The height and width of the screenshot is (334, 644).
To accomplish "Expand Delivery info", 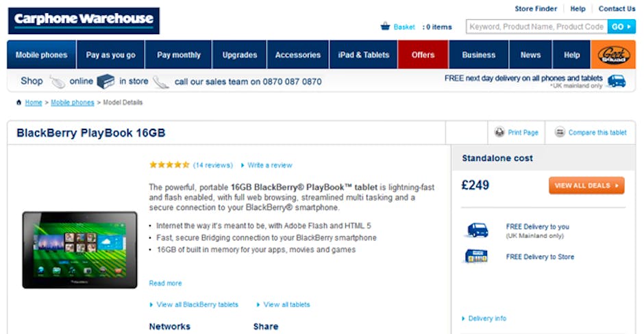I will pos(487,318).
